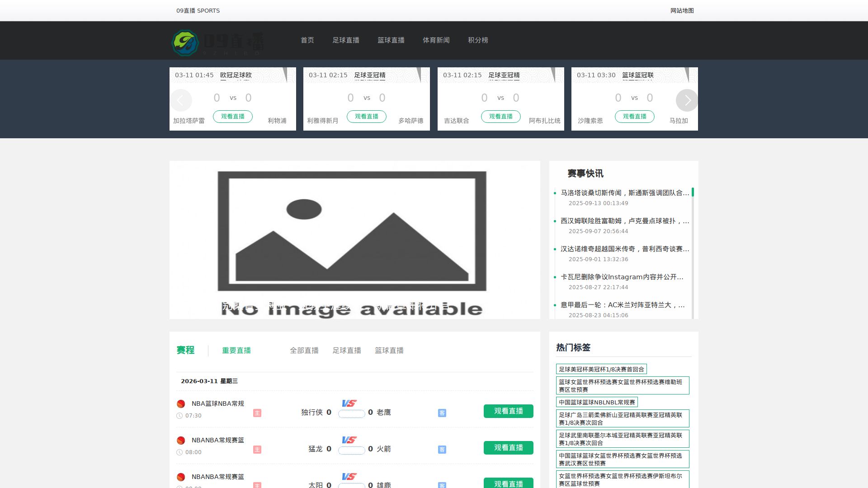Click the clock icon next to 07:30
The height and width of the screenshot is (488, 868).
tap(180, 415)
